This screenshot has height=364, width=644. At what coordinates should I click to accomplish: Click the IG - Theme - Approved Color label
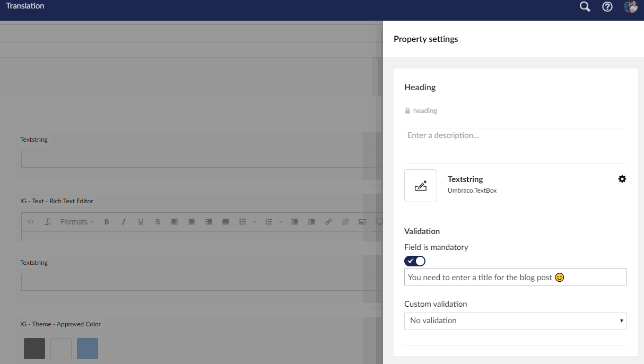[x=60, y=324]
